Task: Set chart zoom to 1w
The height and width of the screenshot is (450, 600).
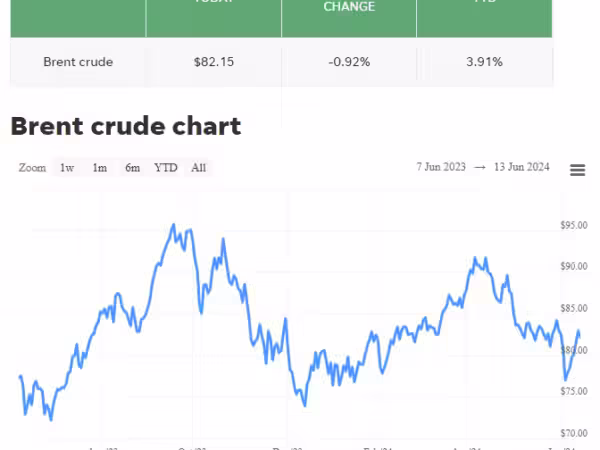Action: click(x=67, y=168)
